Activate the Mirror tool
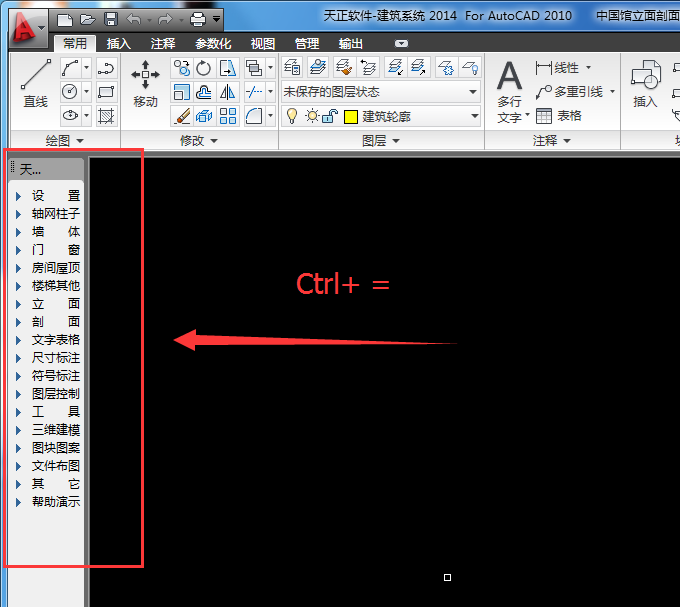This screenshot has width=680, height=607. coord(227,91)
